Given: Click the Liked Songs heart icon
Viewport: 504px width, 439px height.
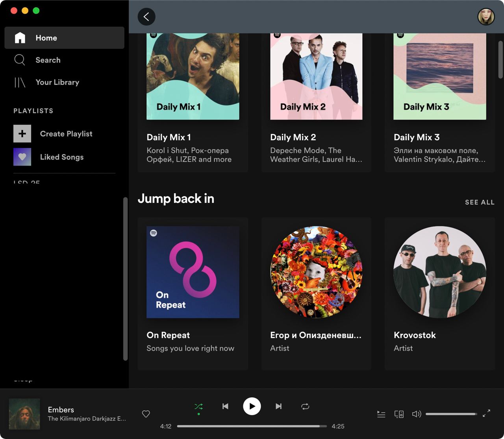Looking at the screenshot, I should coord(22,157).
